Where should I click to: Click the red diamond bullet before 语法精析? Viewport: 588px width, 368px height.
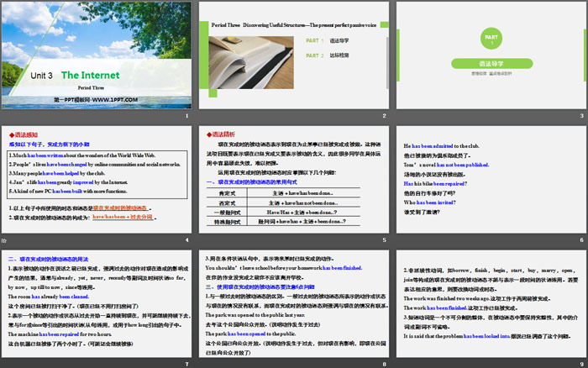coord(210,134)
